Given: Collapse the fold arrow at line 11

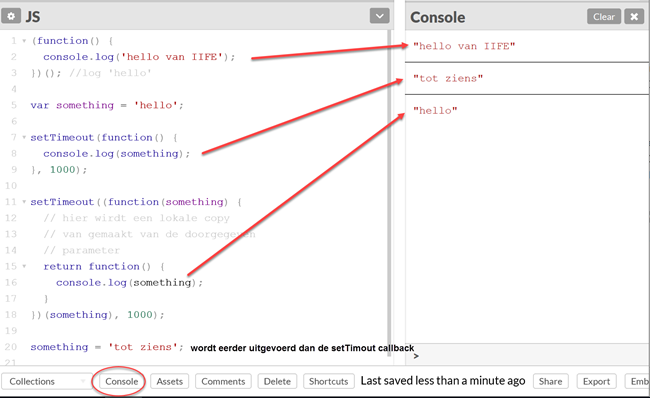Looking at the screenshot, I should 24,202.
